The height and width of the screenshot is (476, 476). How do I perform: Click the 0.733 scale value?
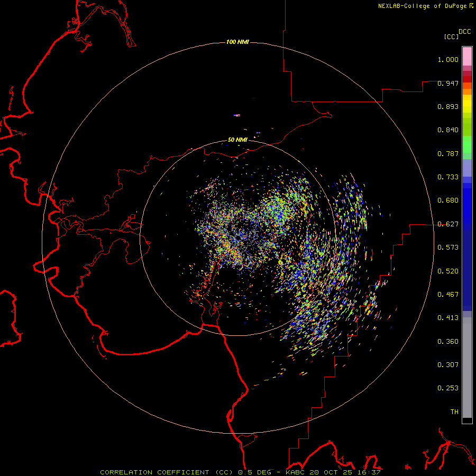coord(448,177)
